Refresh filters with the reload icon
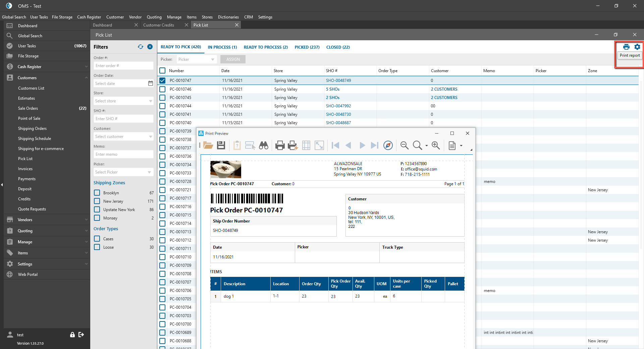644x349 pixels. [141, 47]
